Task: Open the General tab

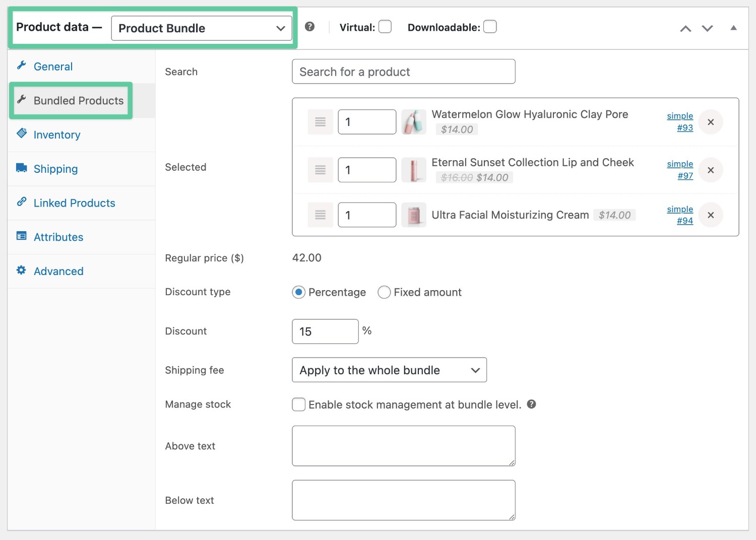Action: (x=53, y=66)
